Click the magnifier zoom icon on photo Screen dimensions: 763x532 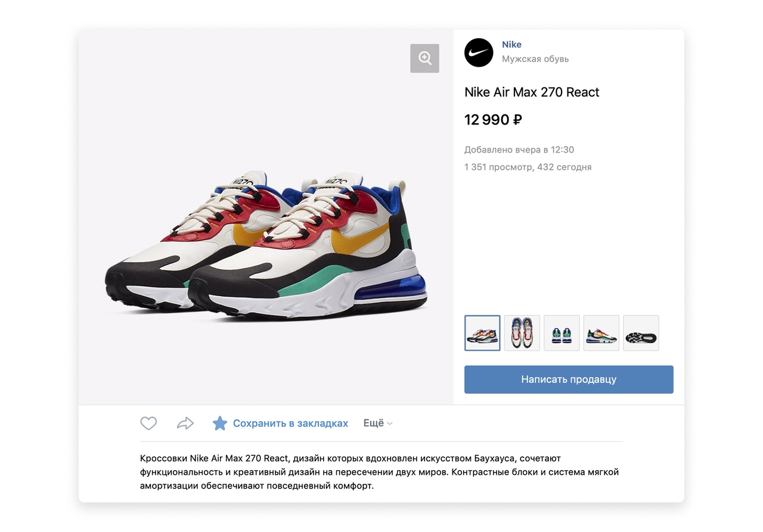tap(424, 58)
